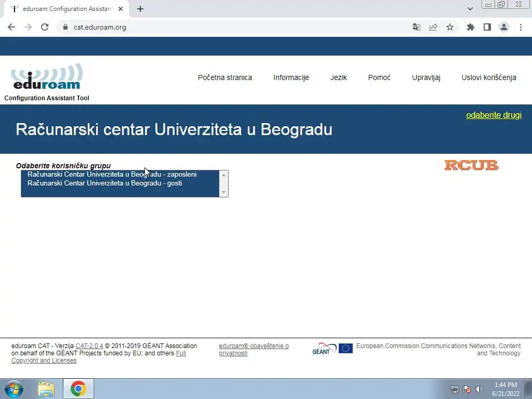Screen dimensions: 532x399
Task: Open the translate page icon
Action: click(x=416, y=27)
